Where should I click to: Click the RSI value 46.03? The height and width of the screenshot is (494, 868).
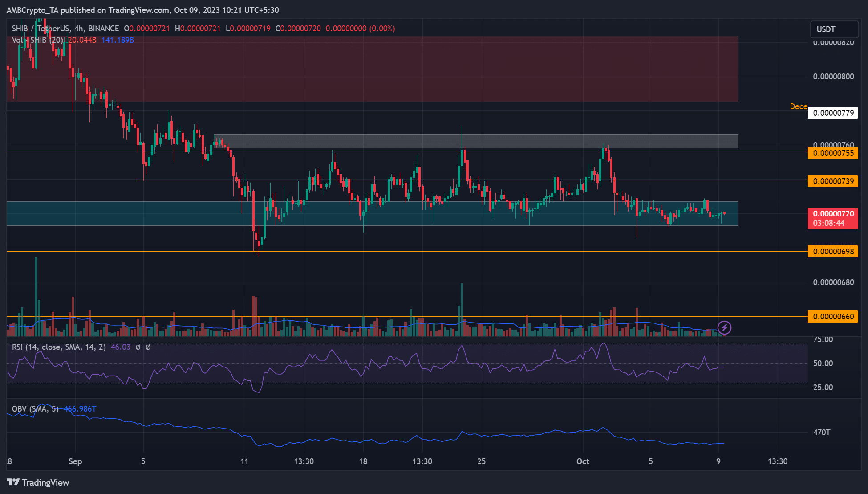121,347
